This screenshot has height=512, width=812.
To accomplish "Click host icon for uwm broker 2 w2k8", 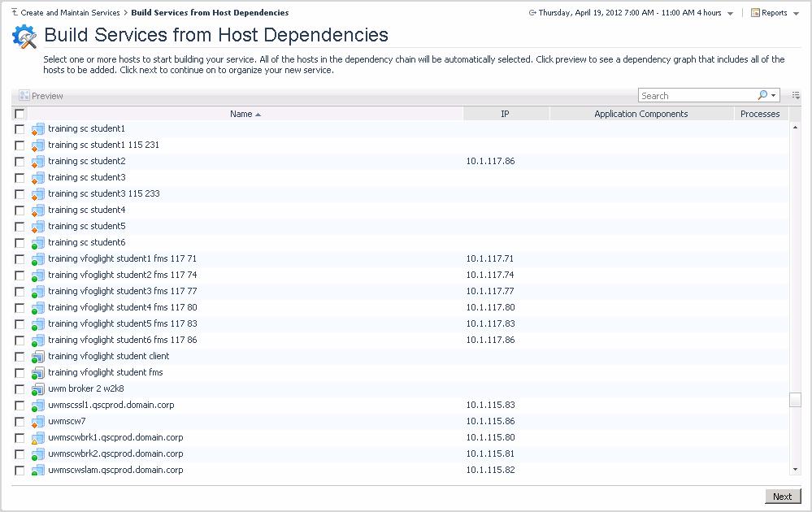I will click(x=37, y=389).
